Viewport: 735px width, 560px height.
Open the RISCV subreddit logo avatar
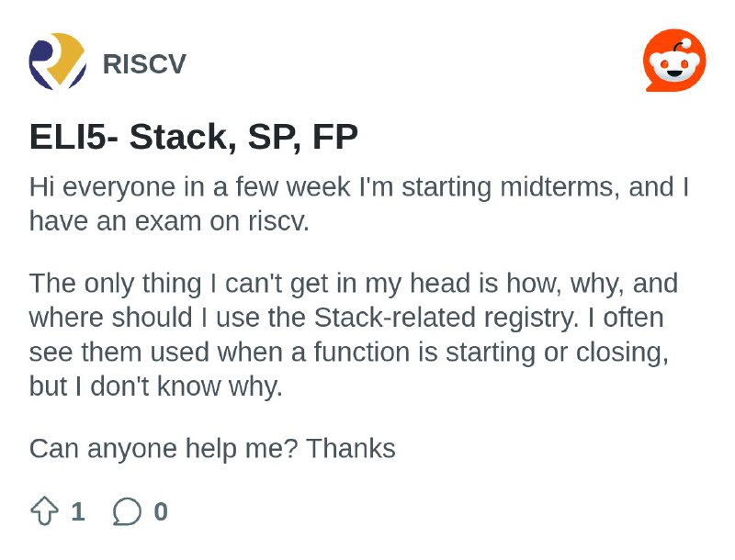(x=58, y=62)
